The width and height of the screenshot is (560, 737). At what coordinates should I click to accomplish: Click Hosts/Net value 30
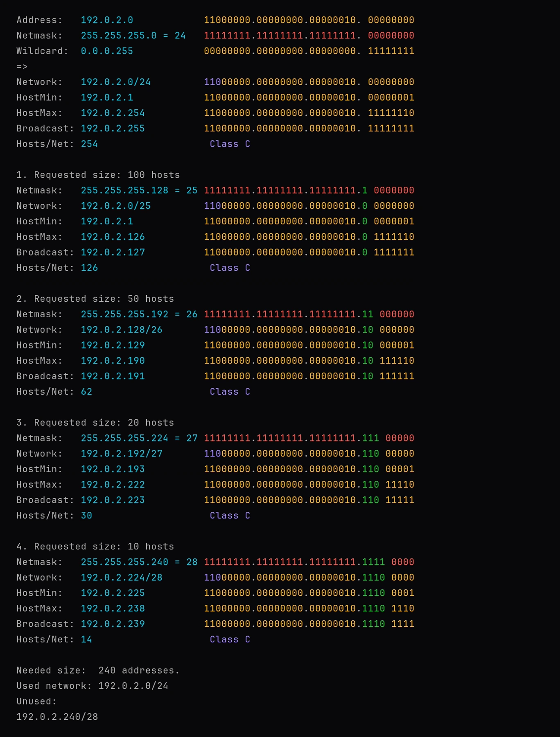coord(86,515)
